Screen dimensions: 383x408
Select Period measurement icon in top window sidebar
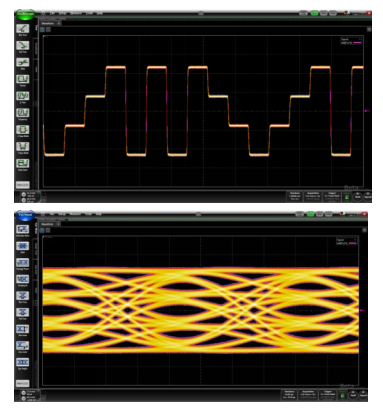[23, 79]
